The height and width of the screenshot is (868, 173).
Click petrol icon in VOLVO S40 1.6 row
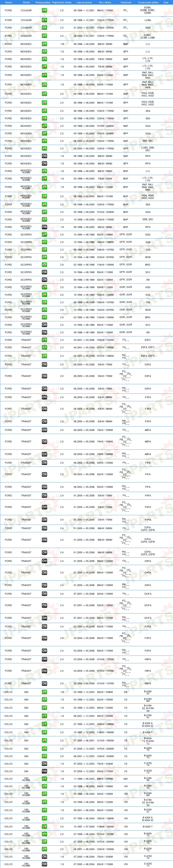click(44, 692)
